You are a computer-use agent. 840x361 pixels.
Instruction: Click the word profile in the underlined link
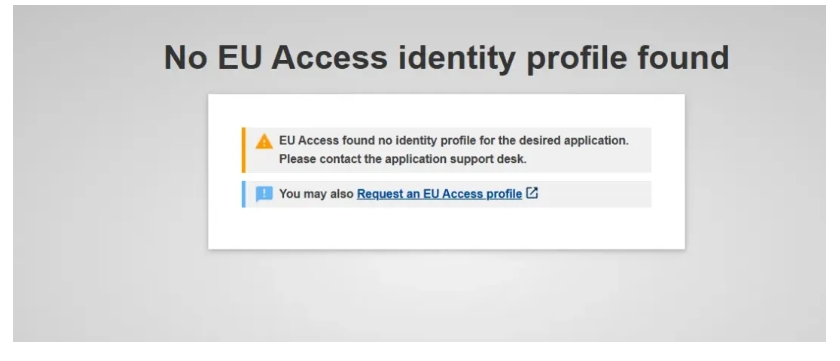coord(504,194)
